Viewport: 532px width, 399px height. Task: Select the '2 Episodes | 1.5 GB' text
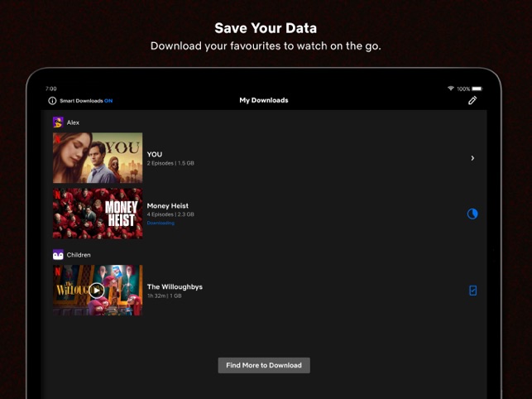click(170, 163)
